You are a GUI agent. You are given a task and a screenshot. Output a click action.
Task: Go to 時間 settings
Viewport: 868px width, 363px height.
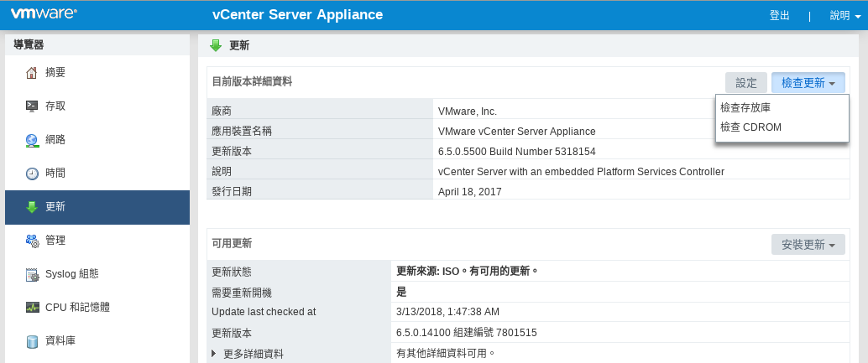click(x=97, y=174)
